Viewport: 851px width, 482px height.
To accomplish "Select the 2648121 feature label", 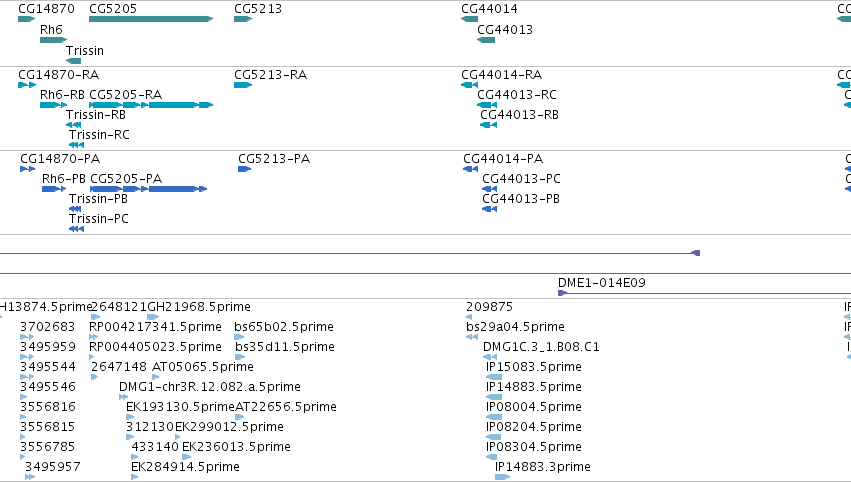I will click(119, 307).
